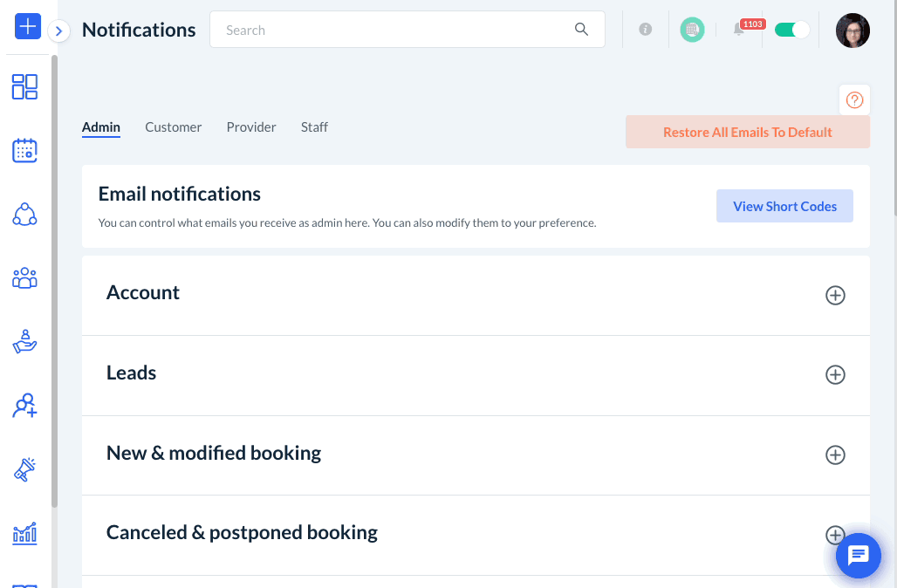Open the customers group sidebar icon
This screenshot has height=588, width=897.
tap(24, 278)
